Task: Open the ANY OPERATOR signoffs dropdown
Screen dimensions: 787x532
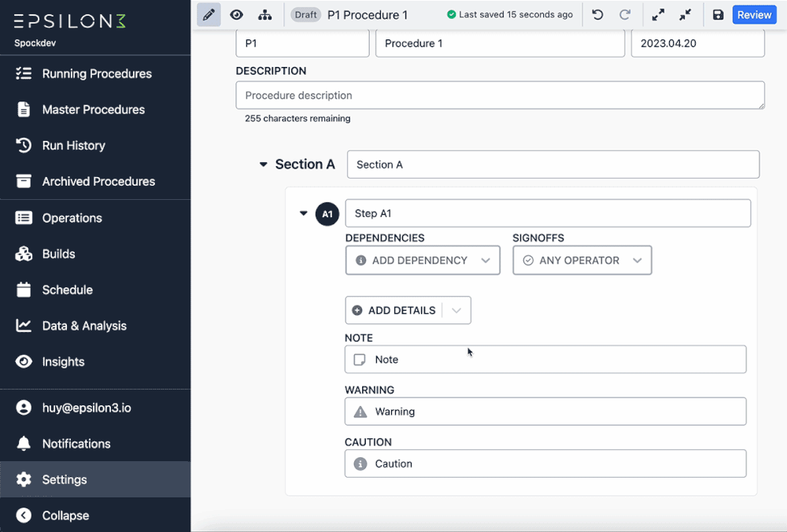Action: pyautogui.click(x=582, y=260)
